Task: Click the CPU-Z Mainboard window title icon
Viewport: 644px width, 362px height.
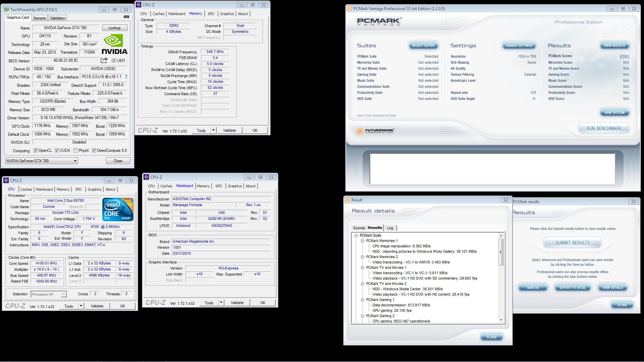Action: coord(146,177)
